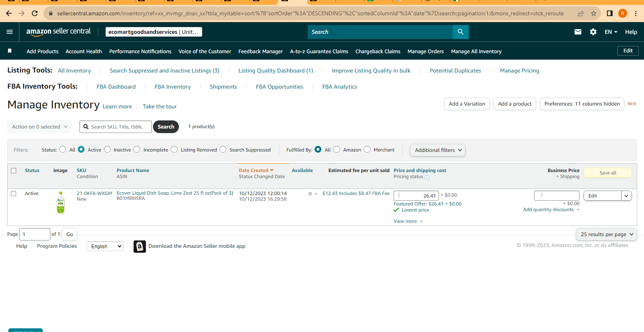Expand View more pricing details
Screen dimensions: 644x332
(408, 221)
